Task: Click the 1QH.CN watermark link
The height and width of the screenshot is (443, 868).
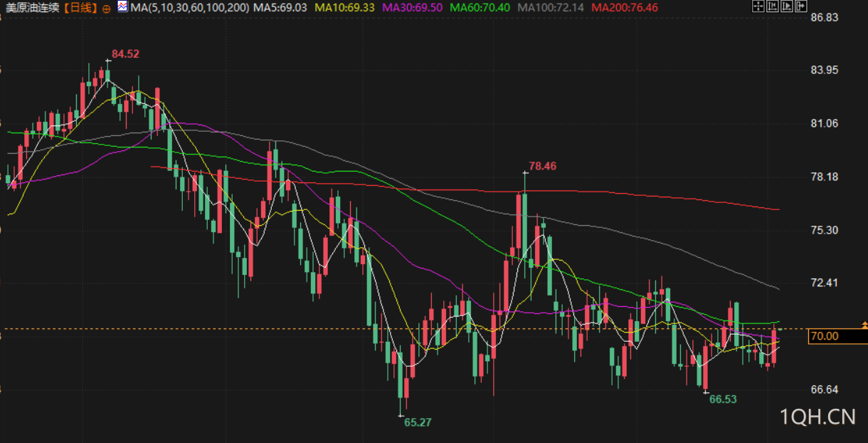Action: (x=817, y=417)
